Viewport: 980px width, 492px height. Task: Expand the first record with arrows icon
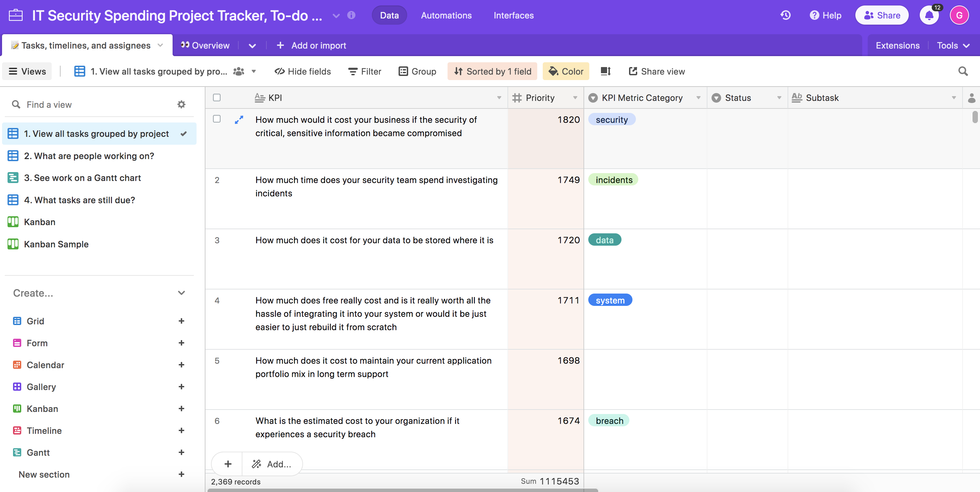[239, 120]
